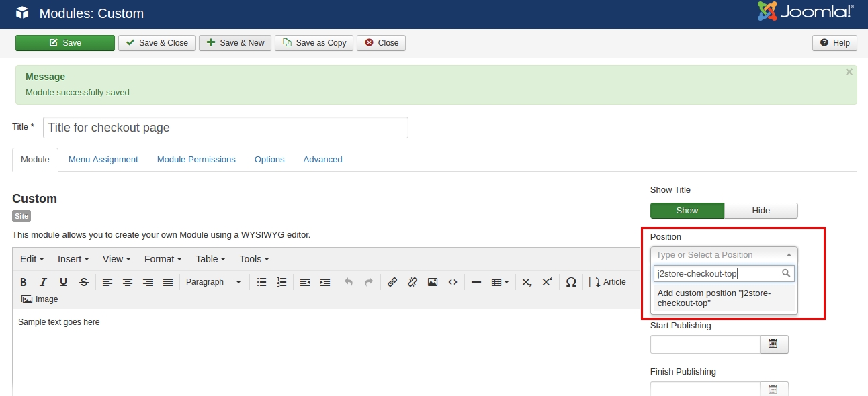Screen dimensions: 868x396
Task: Expand the Position select dropdown
Action: click(x=724, y=255)
